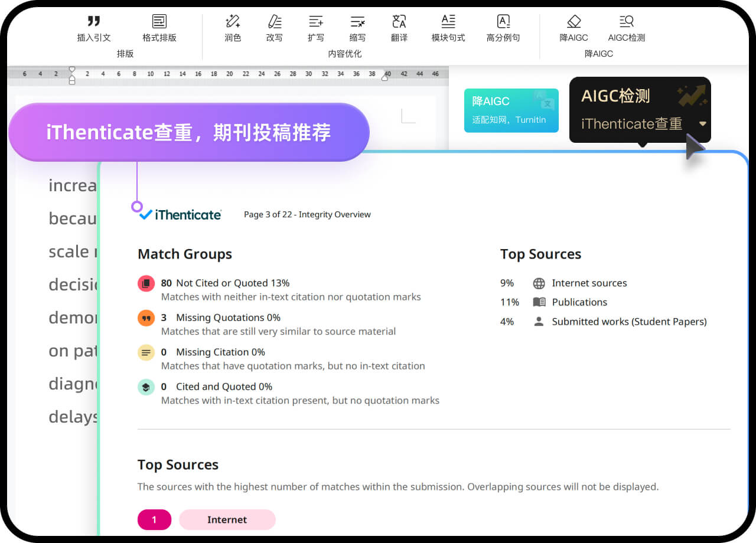Click the globe icon for Internet sources
Screen dimensions: 756x543
pyautogui.click(x=539, y=283)
